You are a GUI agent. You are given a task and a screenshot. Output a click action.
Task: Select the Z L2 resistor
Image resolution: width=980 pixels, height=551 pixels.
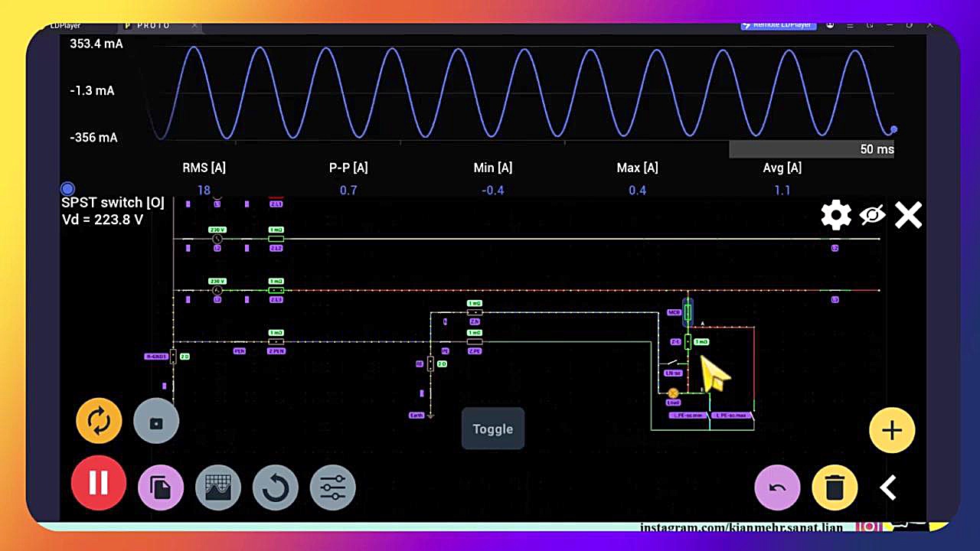[x=276, y=239]
